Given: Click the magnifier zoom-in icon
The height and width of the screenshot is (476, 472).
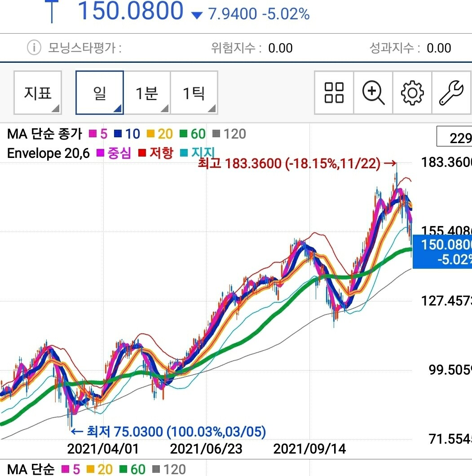Looking at the screenshot, I should click(x=373, y=93).
